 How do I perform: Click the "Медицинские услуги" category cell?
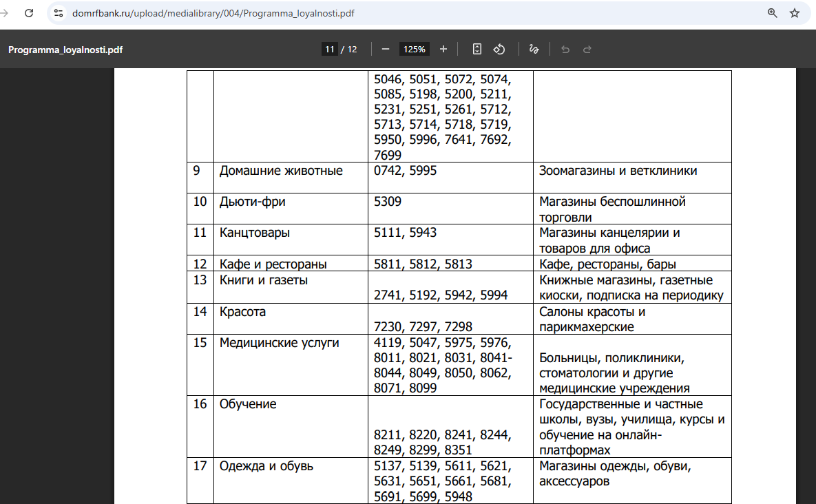(x=279, y=343)
